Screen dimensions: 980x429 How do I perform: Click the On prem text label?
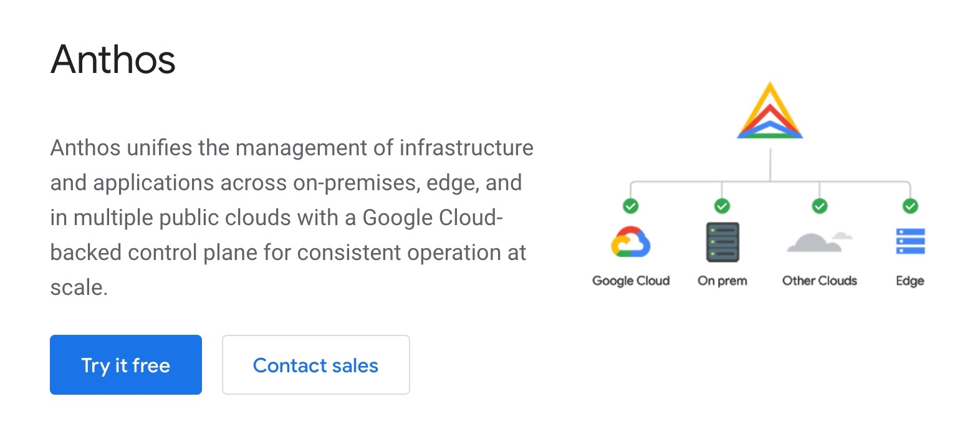click(x=722, y=281)
